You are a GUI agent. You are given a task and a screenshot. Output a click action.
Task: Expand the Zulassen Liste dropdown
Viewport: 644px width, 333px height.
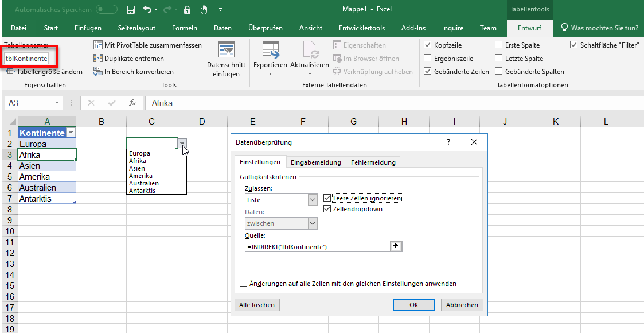[x=313, y=200]
